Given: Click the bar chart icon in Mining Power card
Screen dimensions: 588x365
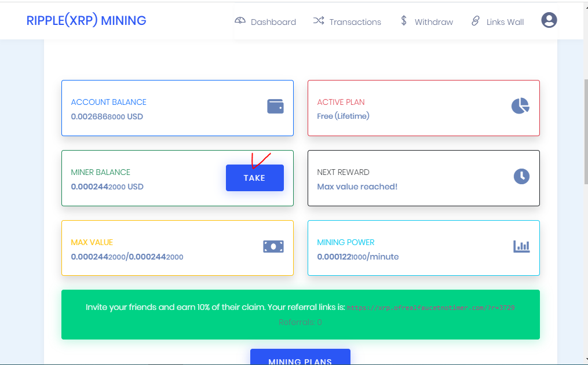Looking at the screenshot, I should click(521, 246).
